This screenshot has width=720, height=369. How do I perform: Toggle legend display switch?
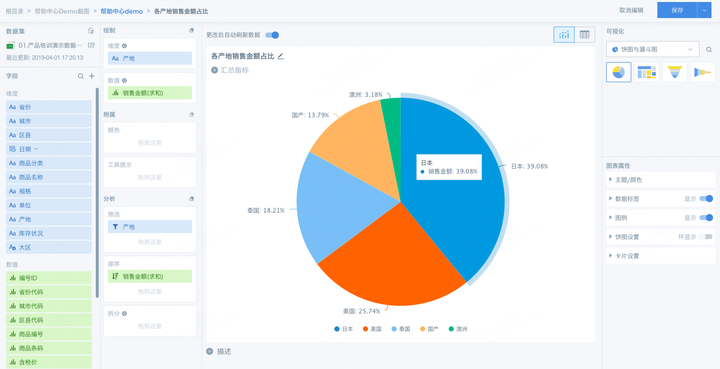click(706, 218)
